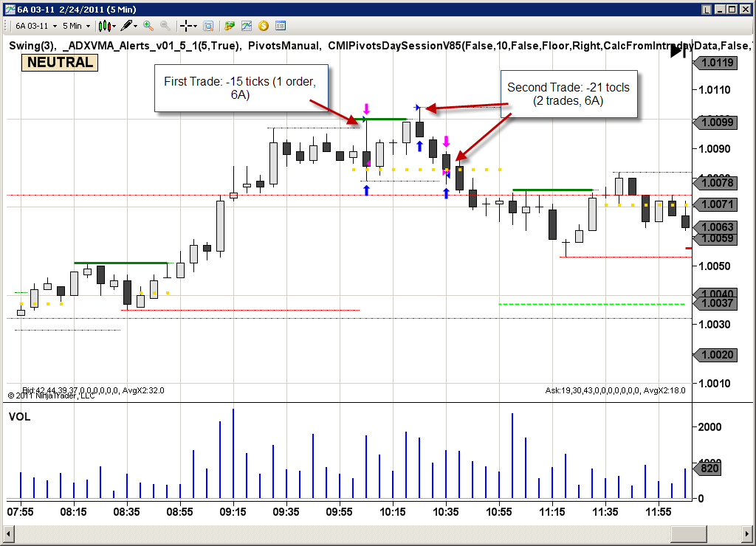Image resolution: width=756 pixels, height=546 pixels.
Task: Click the 1.0090 price axis label
Action: coord(715,149)
